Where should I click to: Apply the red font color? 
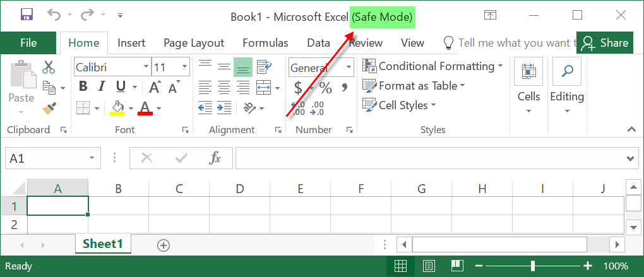point(145,108)
